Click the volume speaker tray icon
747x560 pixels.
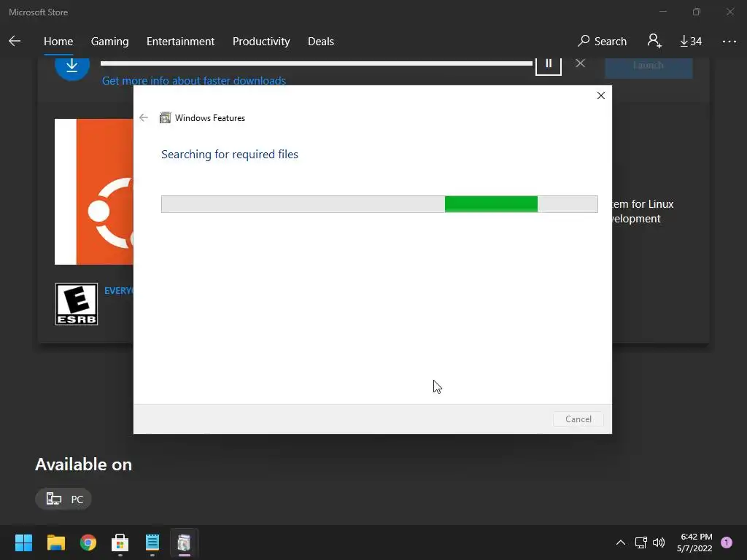click(659, 542)
